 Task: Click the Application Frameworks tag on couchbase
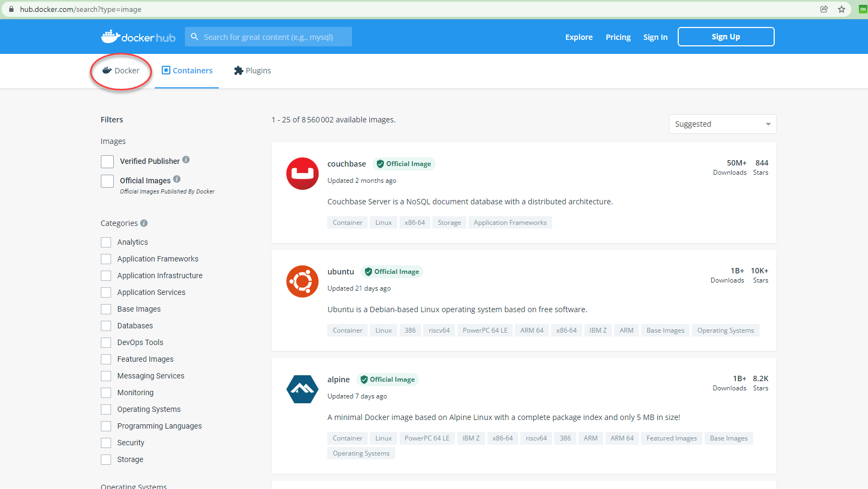(510, 223)
